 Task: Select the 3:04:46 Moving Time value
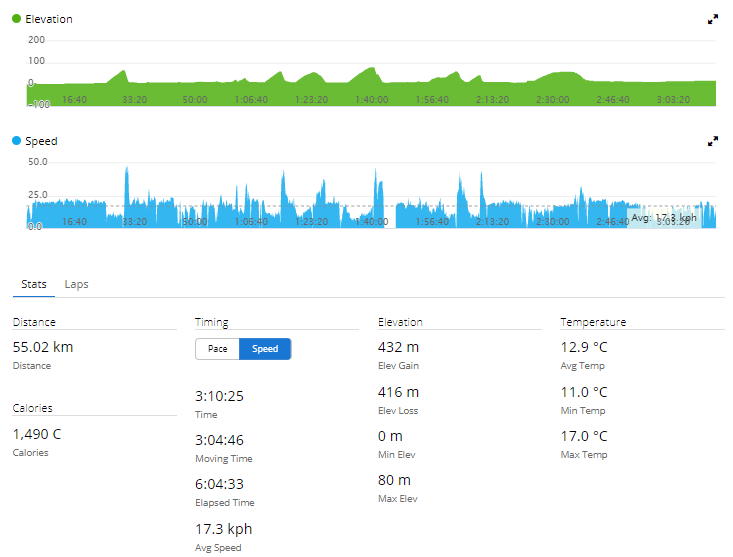(x=219, y=440)
